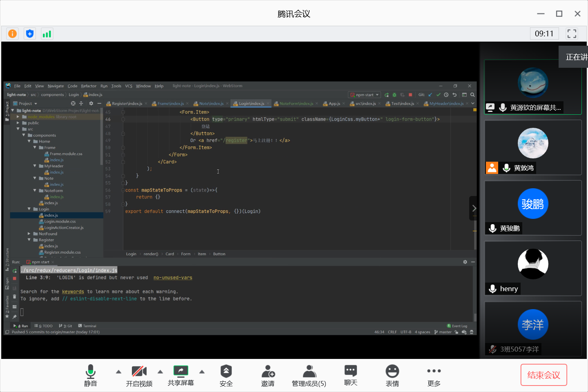Click Git update project arrow icon
Image resolution: width=588 pixels, height=392 pixels.
click(430, 95)
